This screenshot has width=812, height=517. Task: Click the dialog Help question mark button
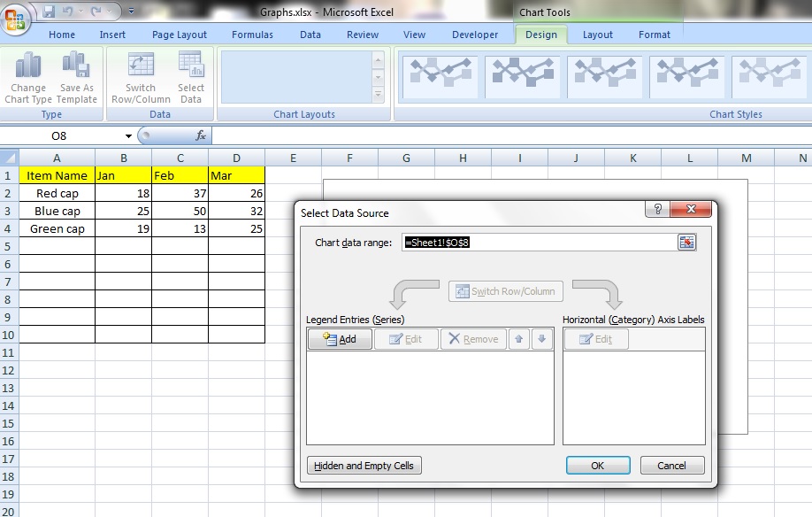pyautogui.click(x=657, y=209)
